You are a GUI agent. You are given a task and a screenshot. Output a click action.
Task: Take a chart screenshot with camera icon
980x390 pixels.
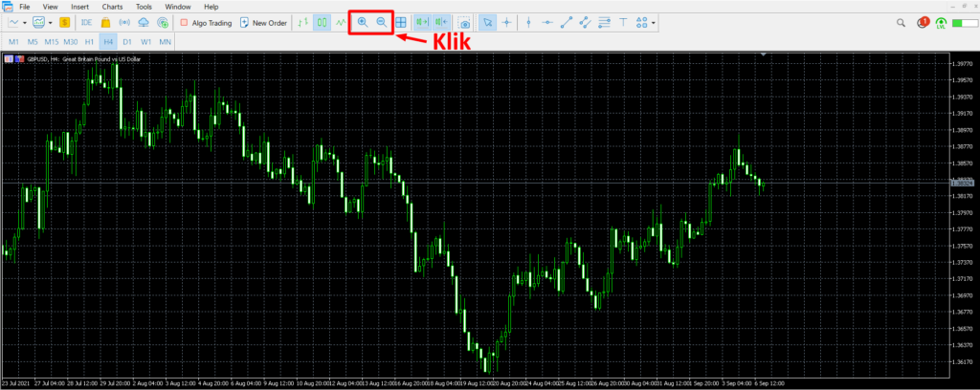tap(464, 22)
